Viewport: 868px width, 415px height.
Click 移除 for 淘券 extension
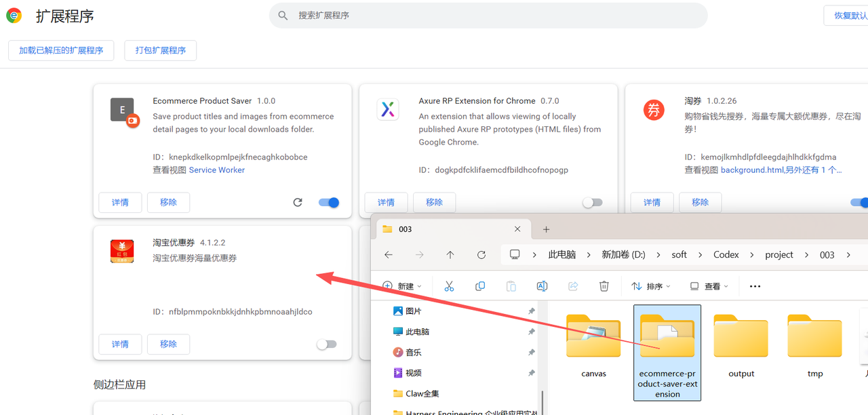point(700,202)
